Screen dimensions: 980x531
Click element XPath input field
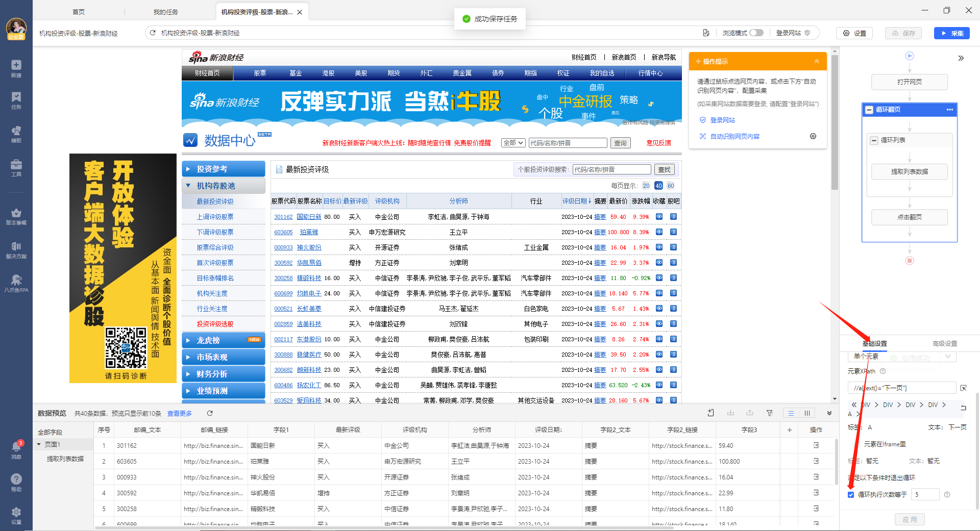tap(902, 388)
